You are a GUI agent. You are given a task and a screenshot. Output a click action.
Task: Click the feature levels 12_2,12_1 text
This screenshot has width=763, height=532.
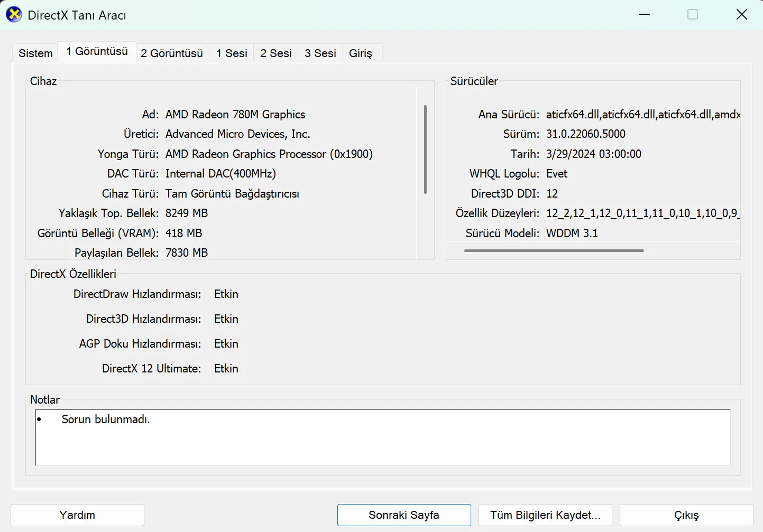[x=643, y=213]
